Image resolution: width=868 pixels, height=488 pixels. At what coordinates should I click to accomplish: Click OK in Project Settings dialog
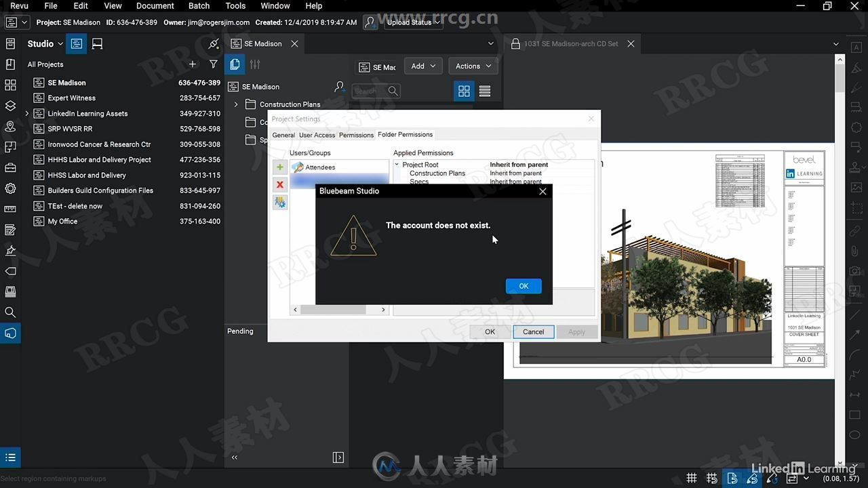coord(490,331)
